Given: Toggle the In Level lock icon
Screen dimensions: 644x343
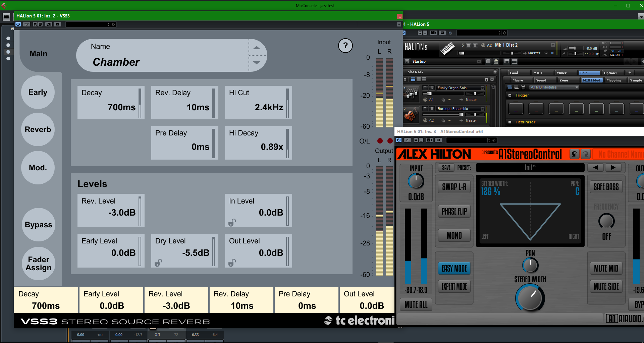Looking at the screenshot, I should click(x=232, y=223).
